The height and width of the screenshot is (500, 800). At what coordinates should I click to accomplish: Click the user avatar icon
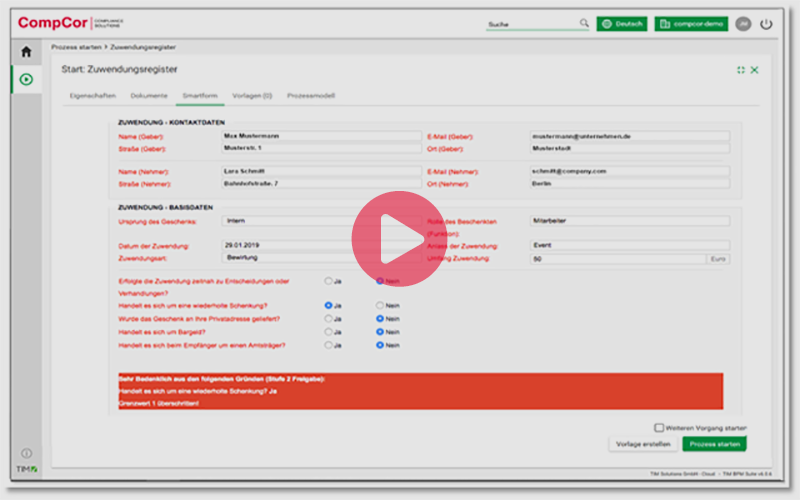(x=742, y=24)
